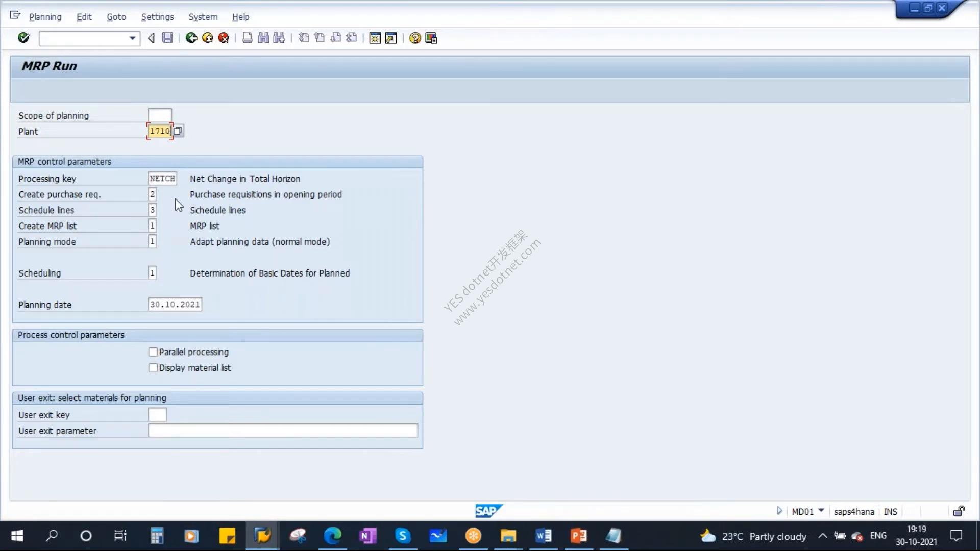980x551 pixels.
Task: Toggle the INS insert mode indicator
Action: coord(890,512)
